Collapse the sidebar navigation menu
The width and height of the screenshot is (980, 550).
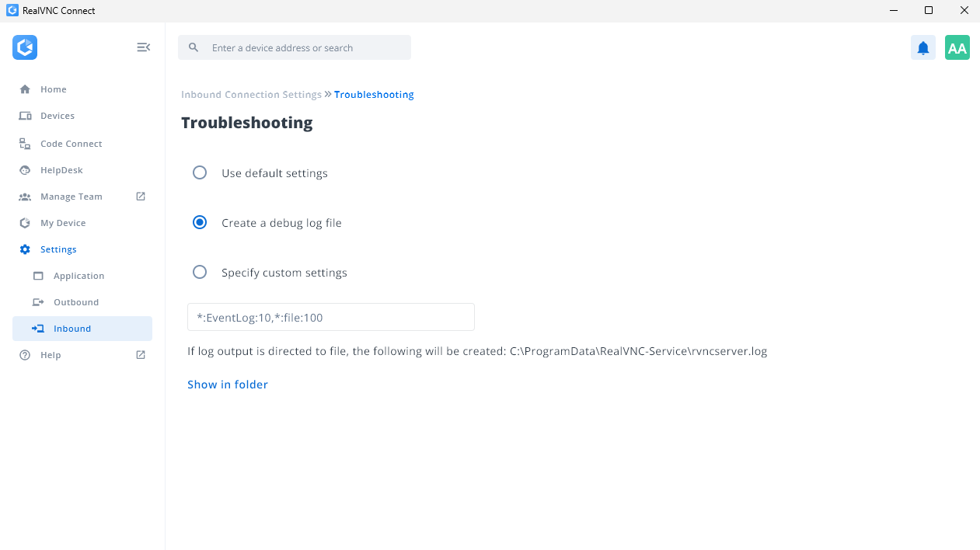(x=143, y=47)
